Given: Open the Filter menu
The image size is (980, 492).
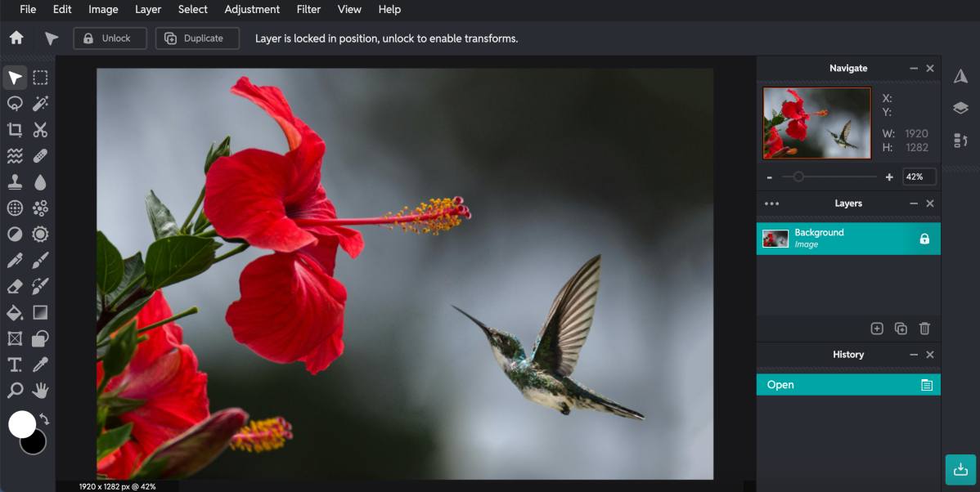Looking at the screenshot, I should [308, 9].
